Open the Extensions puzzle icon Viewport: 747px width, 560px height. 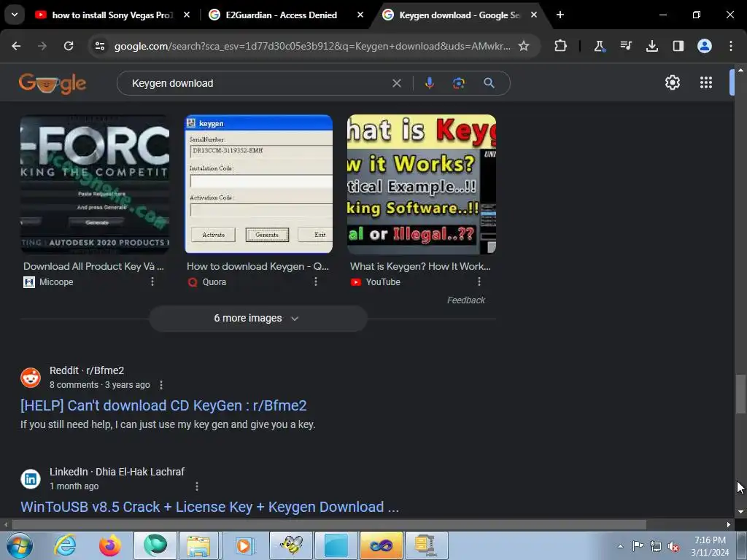[x=561, y=46]
